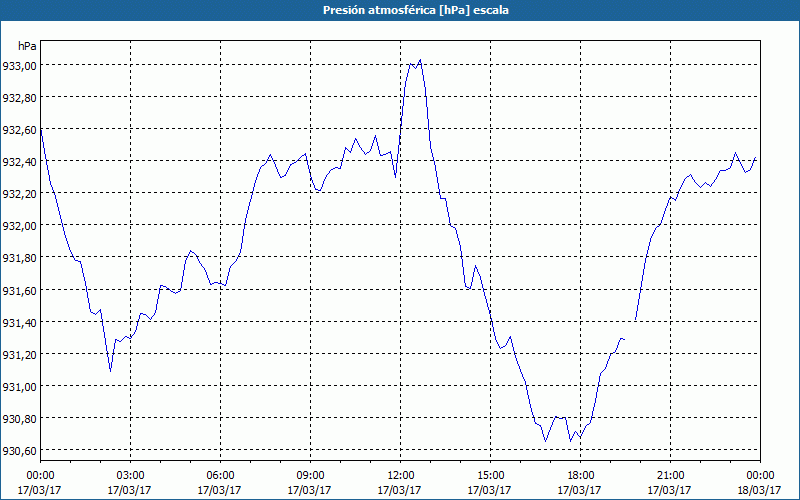This screenshot has height=500, width=800.
Task: Click the 'hPa' unit label on y-axis
Action: 27,46
